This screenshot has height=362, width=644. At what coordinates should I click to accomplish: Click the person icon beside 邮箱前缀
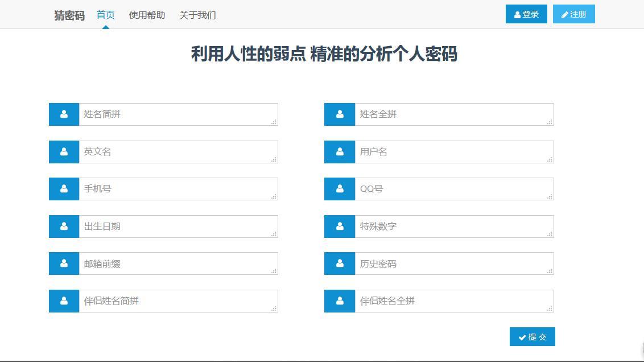64,264
